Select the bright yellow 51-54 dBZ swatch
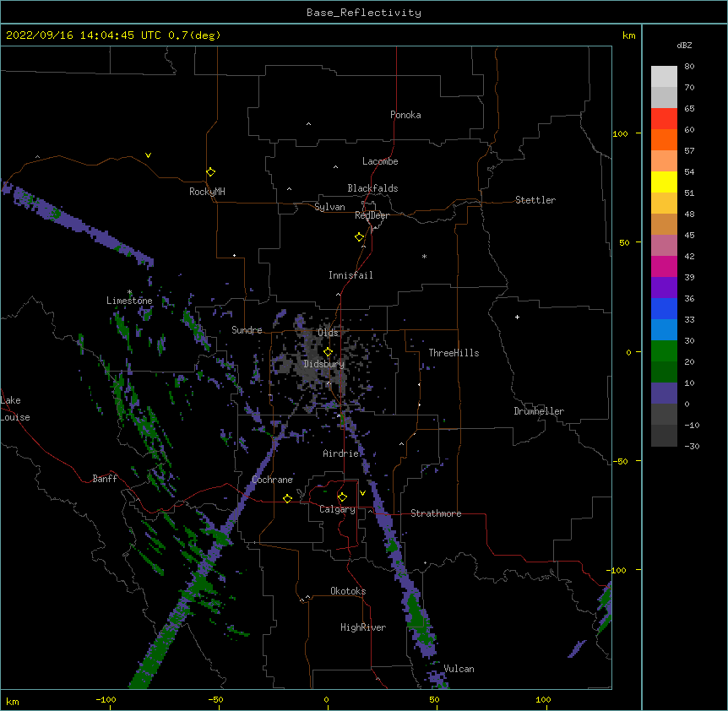 (x=664, y=182)
